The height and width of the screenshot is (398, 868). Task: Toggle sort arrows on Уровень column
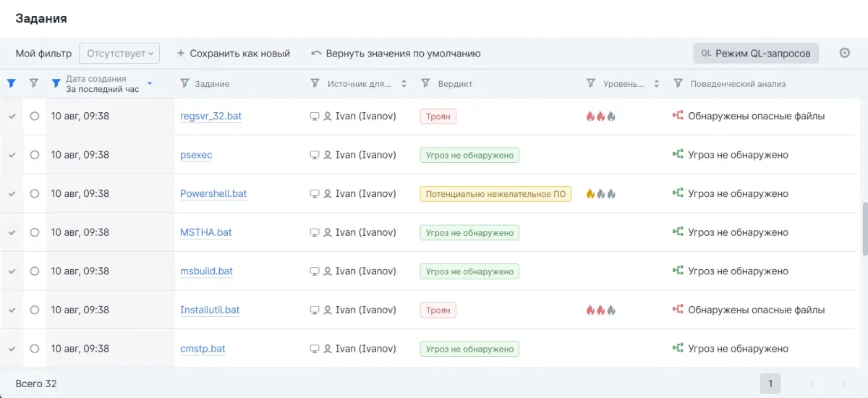pos(656,84)
